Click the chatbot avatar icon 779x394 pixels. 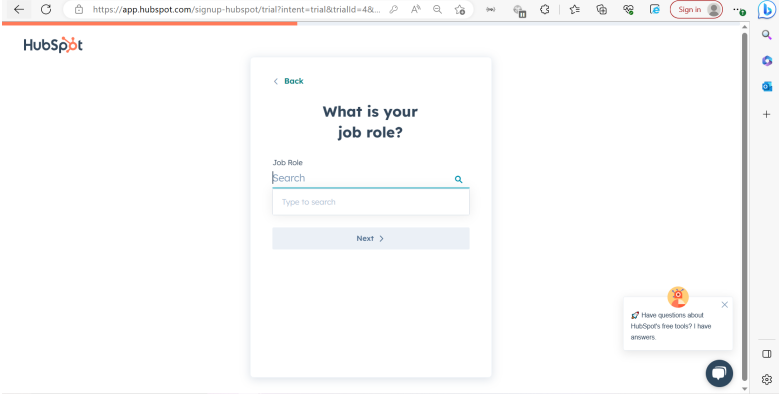tap(678, 297)
